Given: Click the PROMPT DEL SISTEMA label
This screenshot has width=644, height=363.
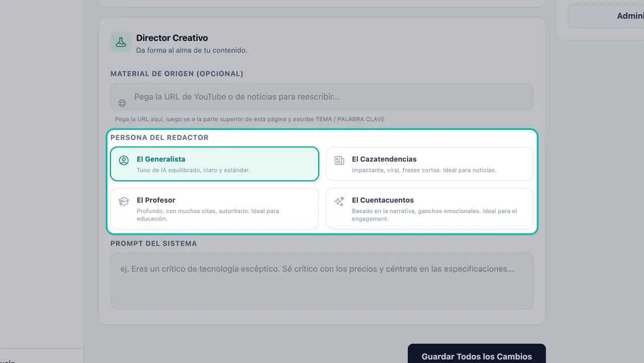Looking at the screenshot, I should 154,243.
